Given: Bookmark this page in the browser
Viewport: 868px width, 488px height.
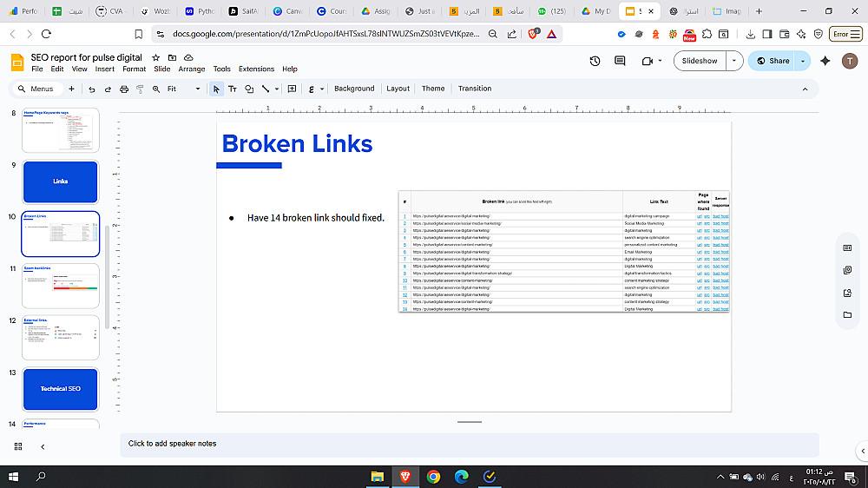Looking at the screenshot, I should 138,34.
